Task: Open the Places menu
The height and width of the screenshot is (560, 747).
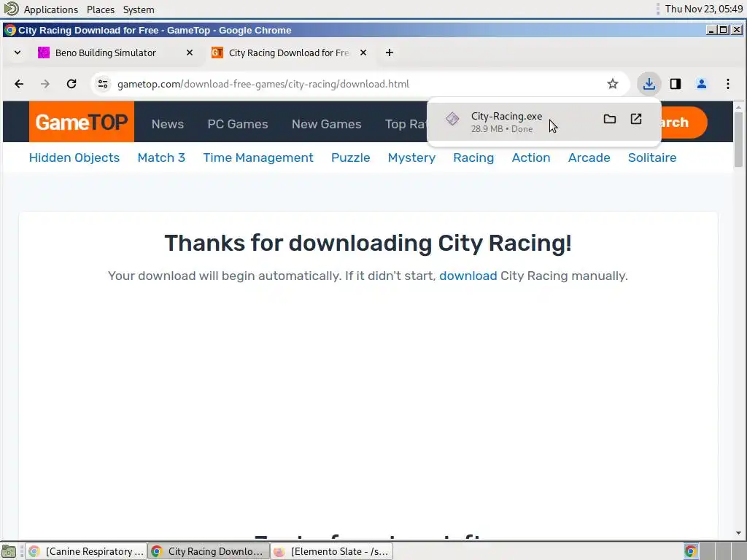Action: click(x=101, y=9)
